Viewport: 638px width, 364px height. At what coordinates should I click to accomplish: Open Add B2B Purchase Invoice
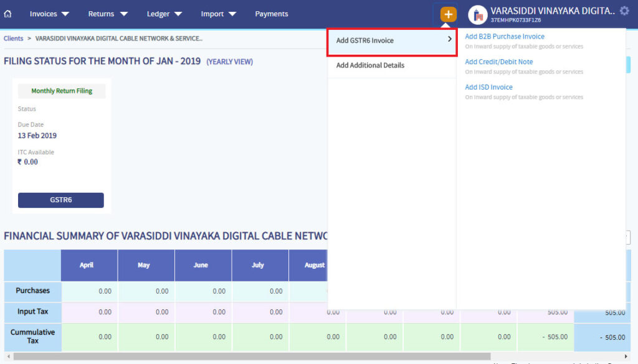(505, 36)
